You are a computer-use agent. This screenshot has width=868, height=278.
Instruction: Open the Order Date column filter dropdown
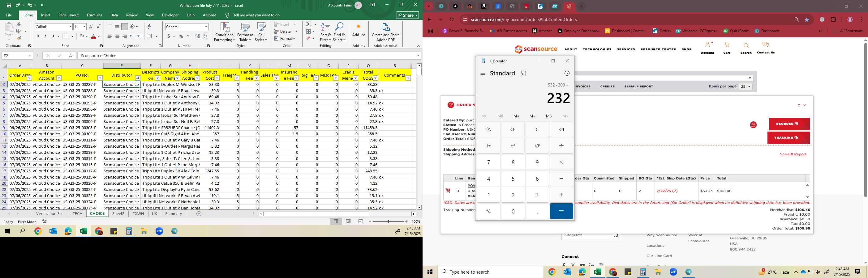(29, 78)
